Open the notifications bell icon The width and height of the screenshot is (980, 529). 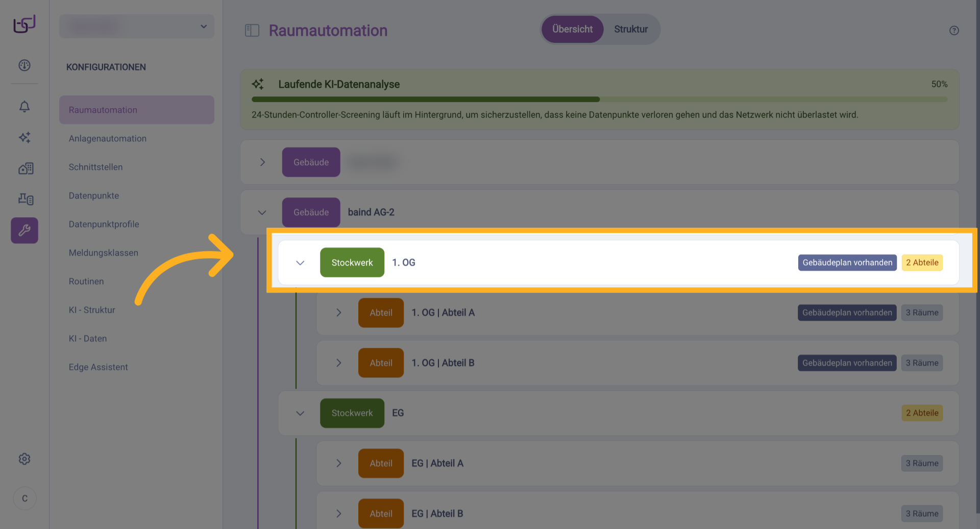pos(24,107)
